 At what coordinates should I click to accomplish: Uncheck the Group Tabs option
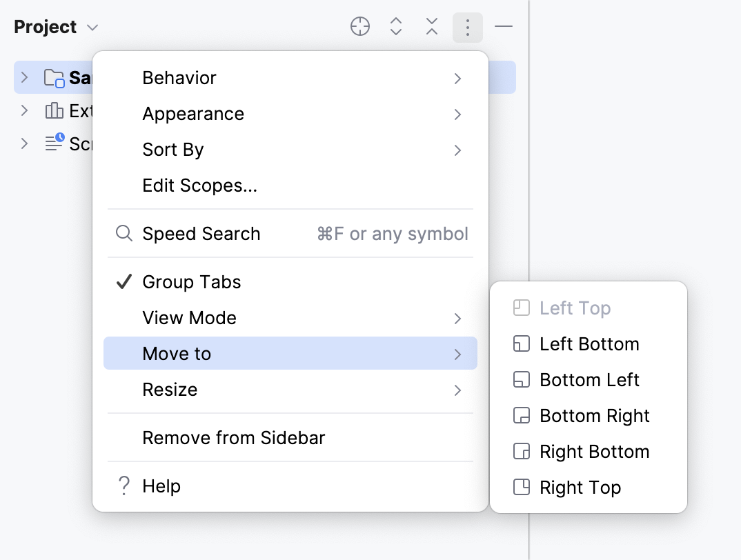(x=191, y=281)
